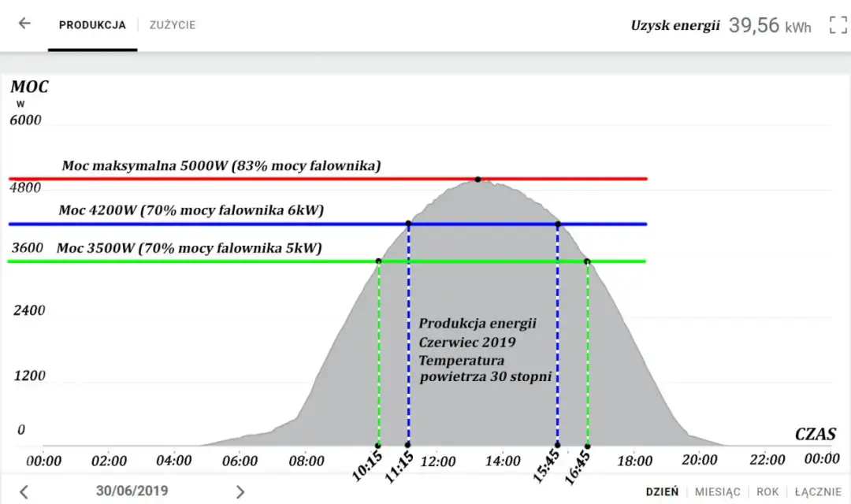Screen dimensions: 851x504
Task: Click the peak point on the red line
Action: click(478, 180)
